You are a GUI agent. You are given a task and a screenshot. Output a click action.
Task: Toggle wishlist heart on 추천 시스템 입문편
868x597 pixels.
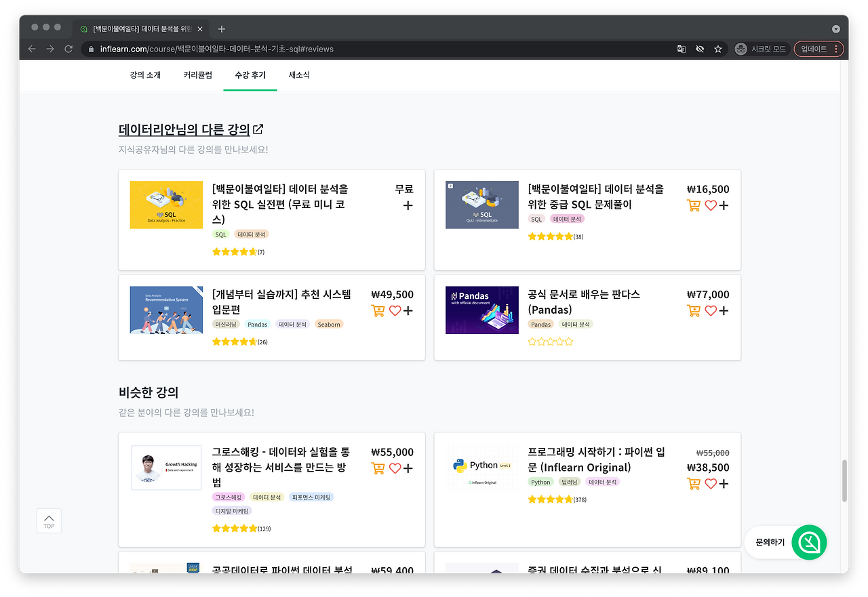(395, 310)
